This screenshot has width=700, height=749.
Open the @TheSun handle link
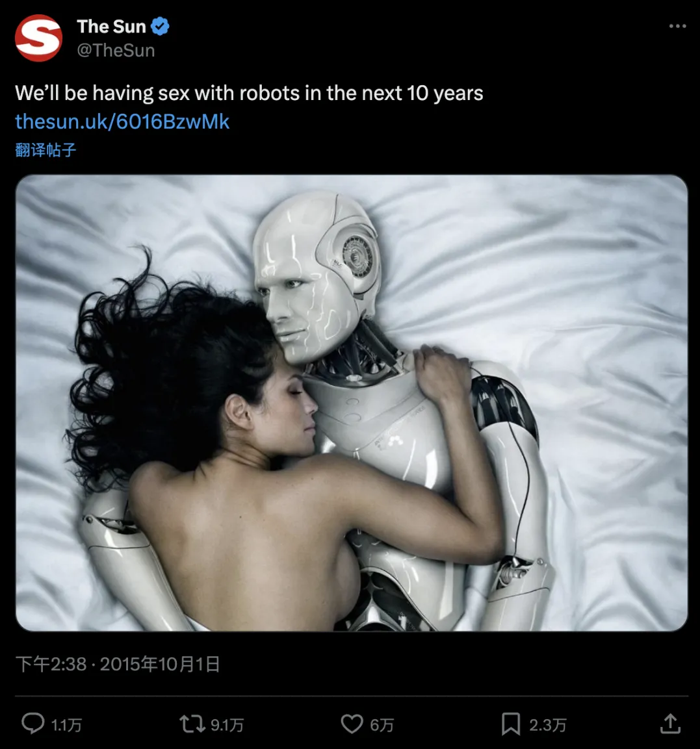click(116, 50)
